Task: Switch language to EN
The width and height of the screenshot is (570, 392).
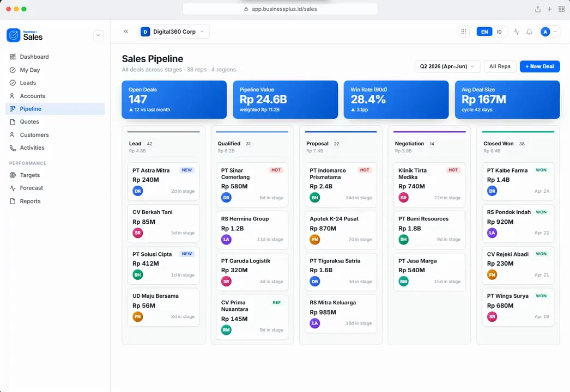Action: coord(484,32)
